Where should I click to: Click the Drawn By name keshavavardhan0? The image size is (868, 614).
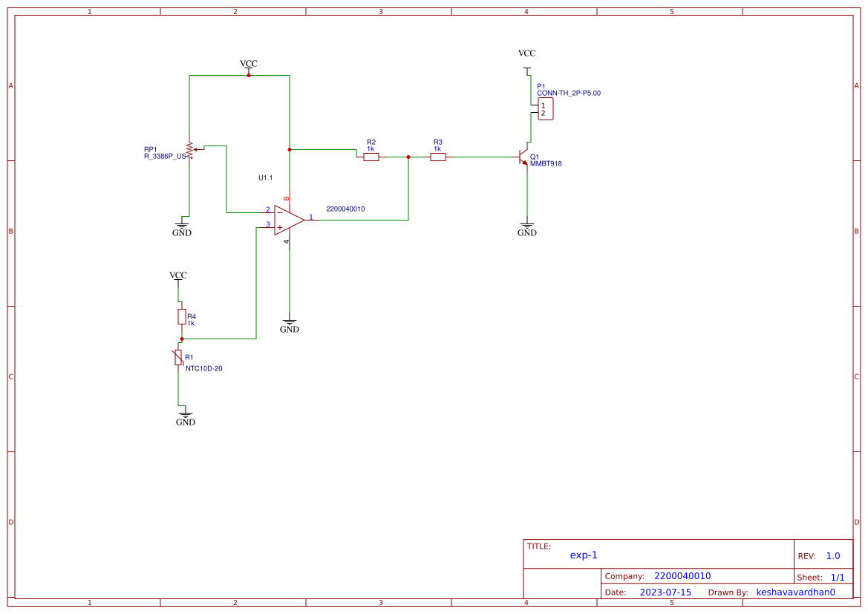796,592
